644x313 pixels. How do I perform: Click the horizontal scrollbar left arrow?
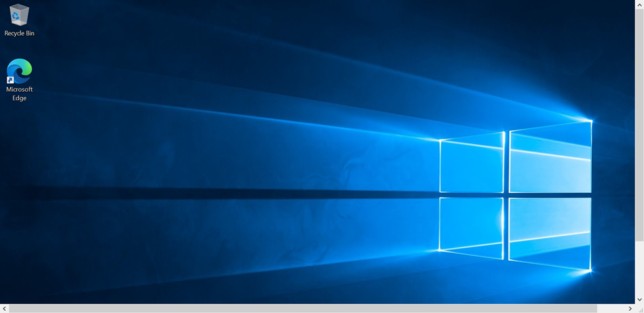point(4,308)
